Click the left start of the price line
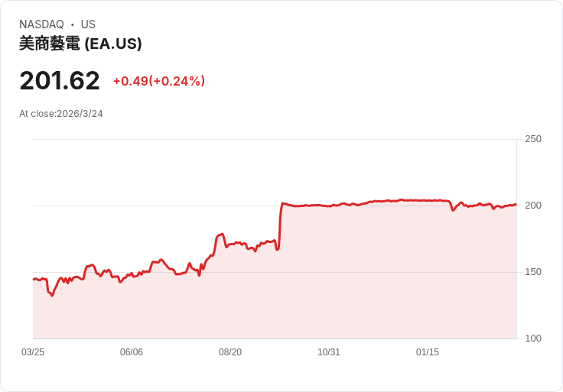Screen dimensions: 563x392 (34, 279)
